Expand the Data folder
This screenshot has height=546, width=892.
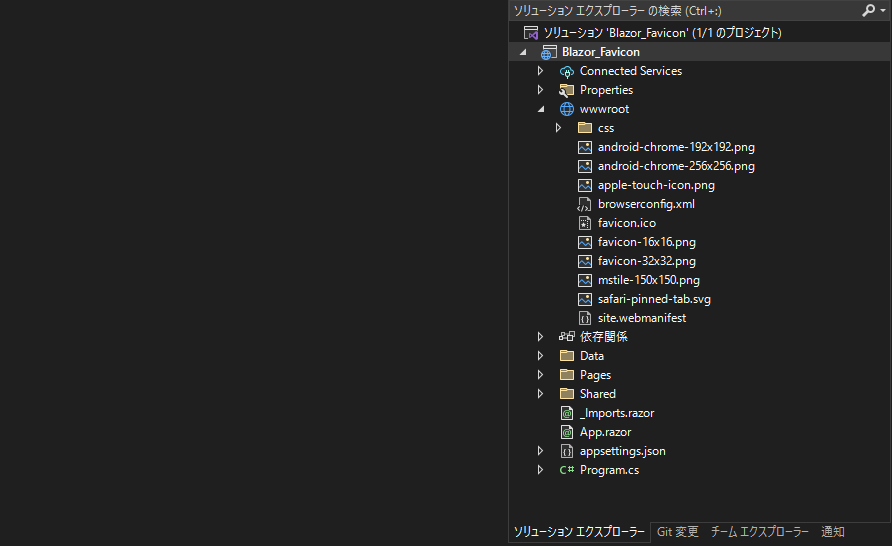[540, 356]
